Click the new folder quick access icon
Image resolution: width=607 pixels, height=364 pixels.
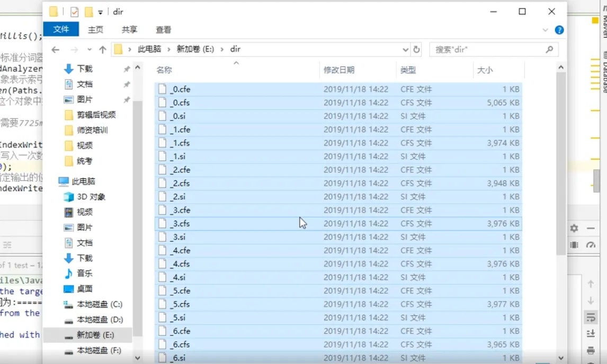pos(88,12)
